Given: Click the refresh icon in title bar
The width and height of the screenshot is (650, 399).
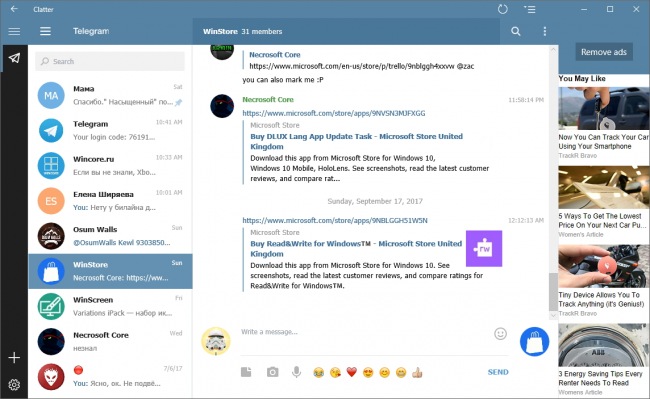Looking at the screenshot, I should click(502, 9).
